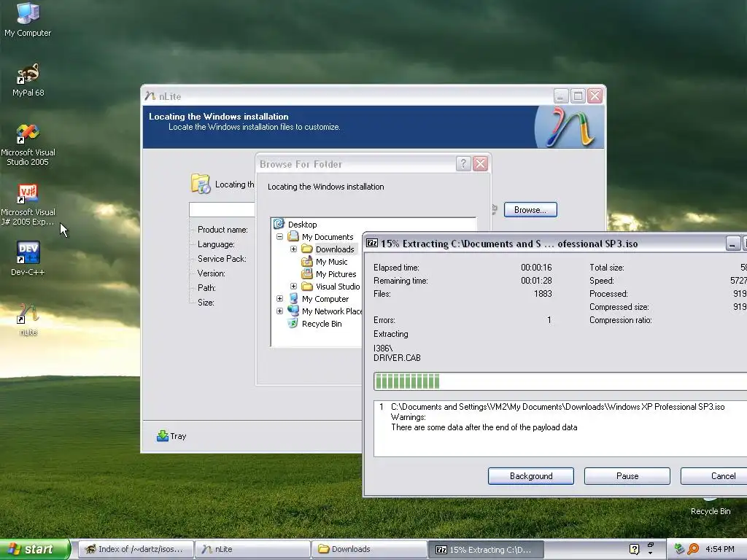Click the search magnifier tray icon
The height and width of the screenshot is (560, 747).
(x=693, y=549)
